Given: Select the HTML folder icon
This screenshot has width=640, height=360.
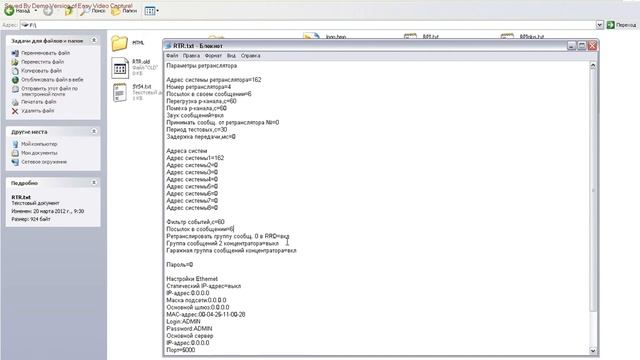Looking at the screenshot, I should tap(120, 43).
